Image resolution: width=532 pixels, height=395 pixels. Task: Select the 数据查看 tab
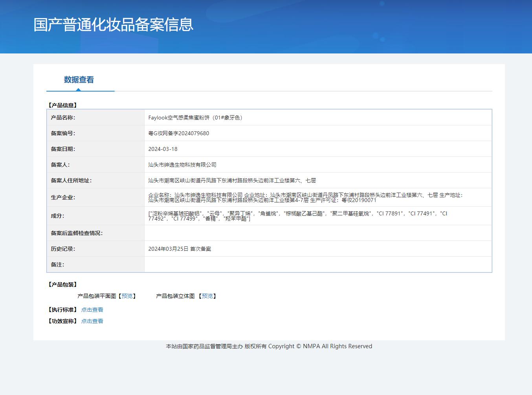(79, 80)
